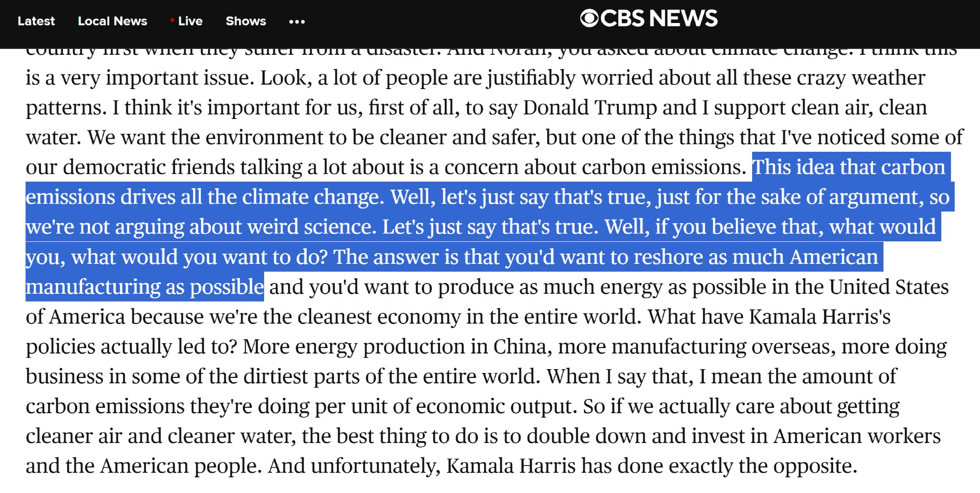Open the Shows menu
This screenshot has width=980, height=493.
tap(245, 21)
